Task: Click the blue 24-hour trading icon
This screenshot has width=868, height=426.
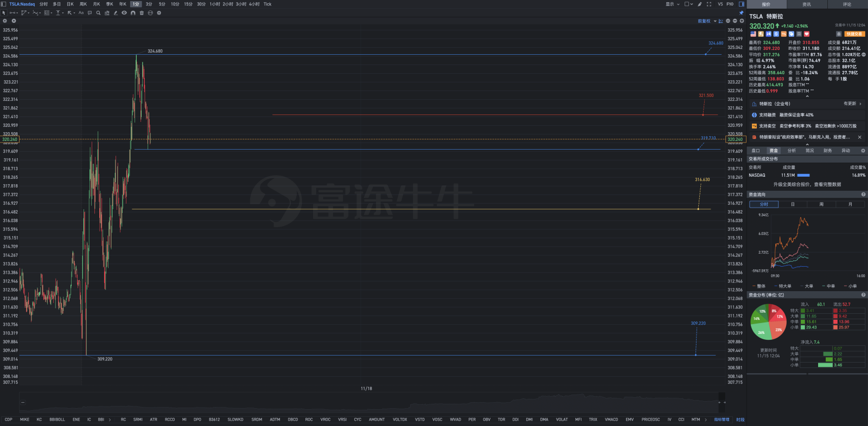Action: tap(768, 34)
